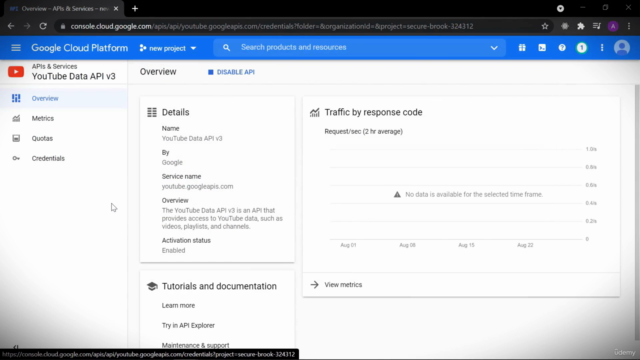Viewport: 640px width, 360px height.
Task: Click the 'Enabled' activation status text
Action: click(x=173, y=251)
